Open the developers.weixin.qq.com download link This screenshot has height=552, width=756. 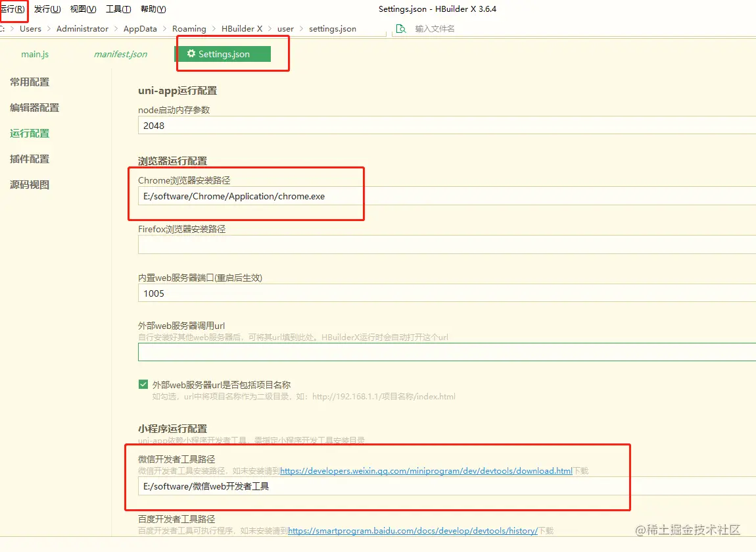click(426, 471)
